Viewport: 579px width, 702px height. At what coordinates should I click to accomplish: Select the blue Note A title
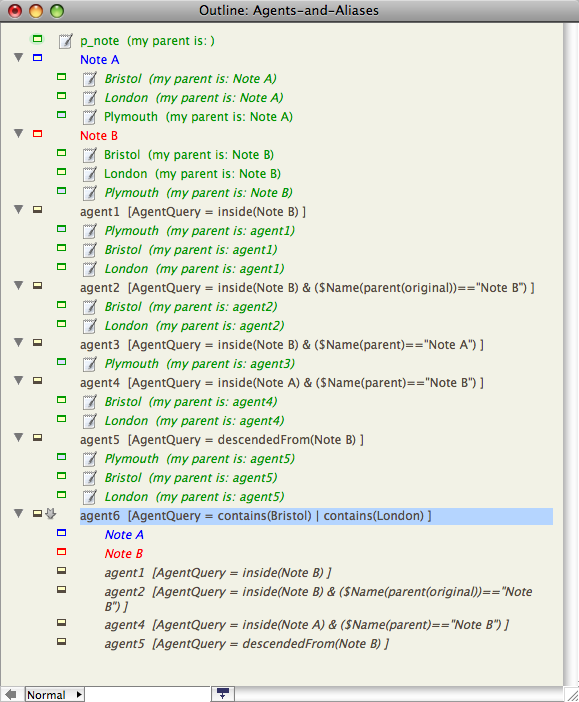[99, 60]
